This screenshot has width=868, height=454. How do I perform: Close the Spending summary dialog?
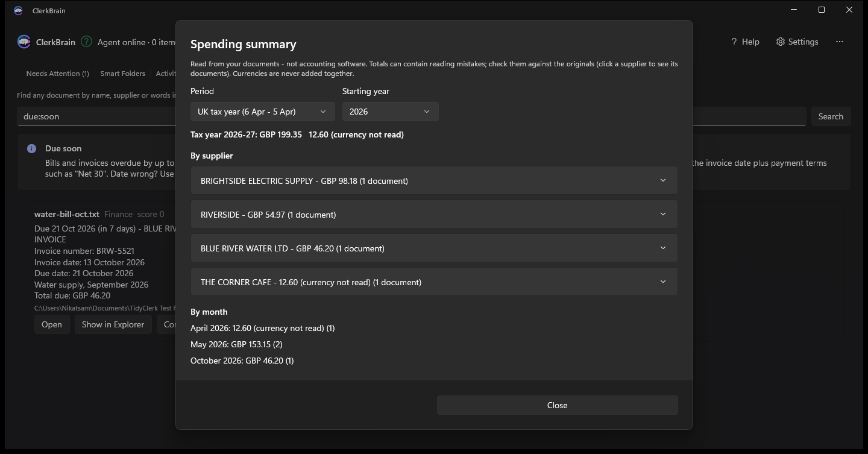[x=558, y=405]
